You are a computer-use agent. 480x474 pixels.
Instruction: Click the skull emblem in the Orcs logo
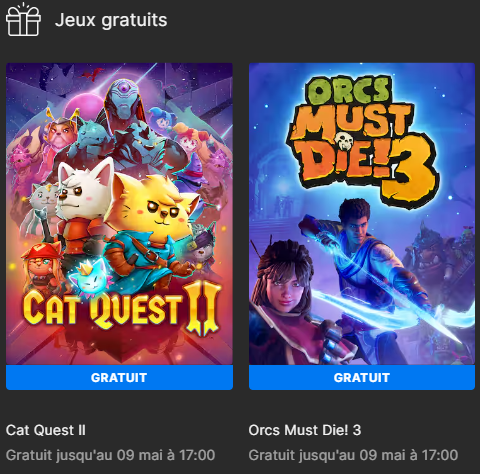[345, 142]
